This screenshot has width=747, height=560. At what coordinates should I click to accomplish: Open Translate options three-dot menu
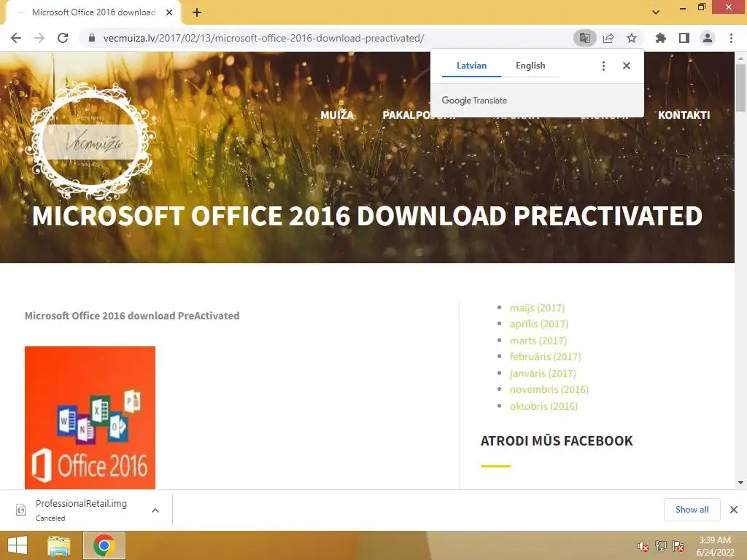click(x=603, y=66)
